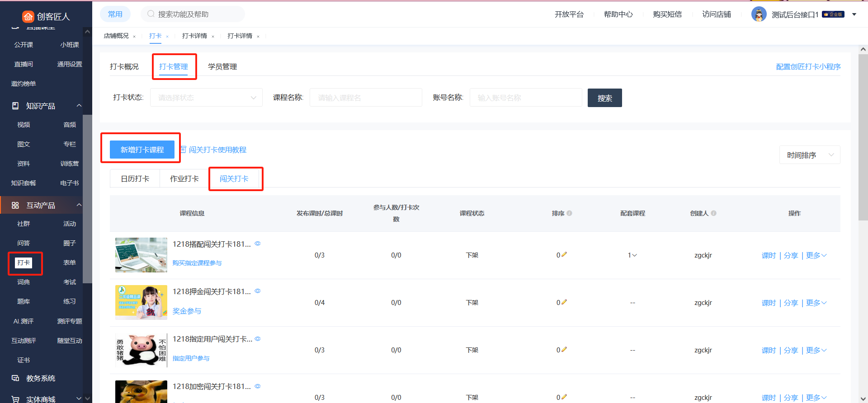Click the 课程名称 input field
The height and width of the screenshot is (403, 868).
tap(365, 98)
